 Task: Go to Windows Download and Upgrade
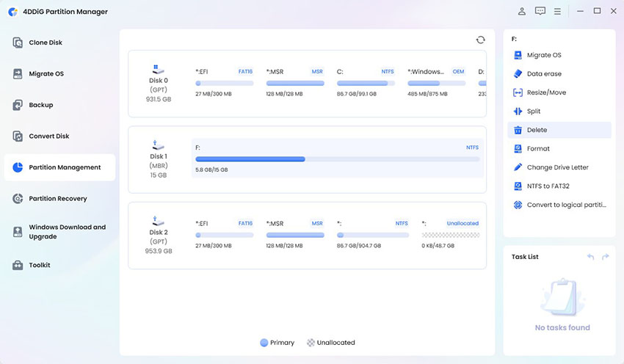pyautogui.click(x=66, y=232)
